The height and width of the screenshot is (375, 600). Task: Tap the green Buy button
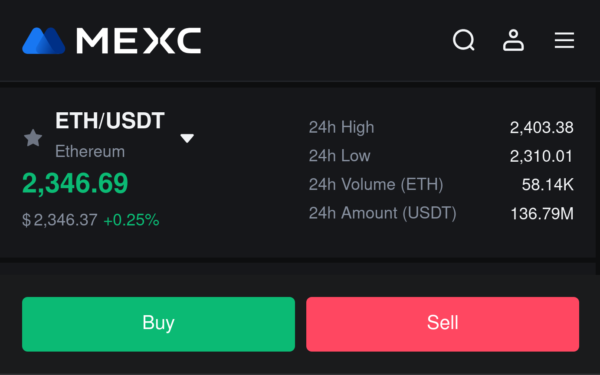[158, 324]
